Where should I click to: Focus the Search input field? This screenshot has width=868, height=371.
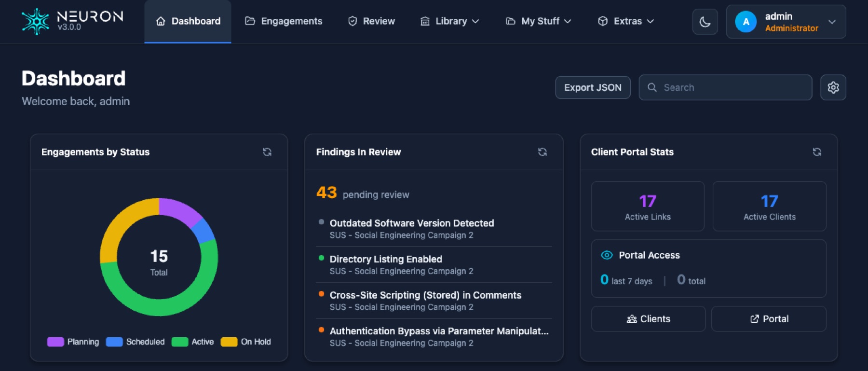pyautogui.click(x=725, y=87)
